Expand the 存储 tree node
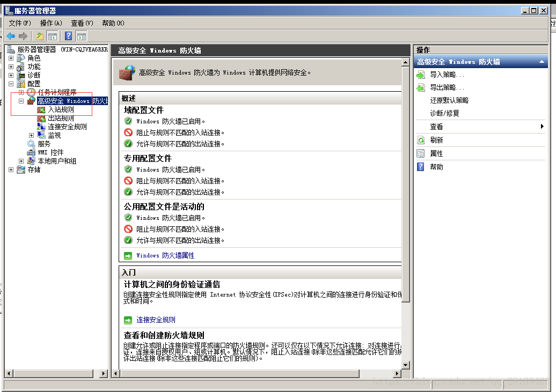The width and height of the screenshot is (556, 392). 11,170
